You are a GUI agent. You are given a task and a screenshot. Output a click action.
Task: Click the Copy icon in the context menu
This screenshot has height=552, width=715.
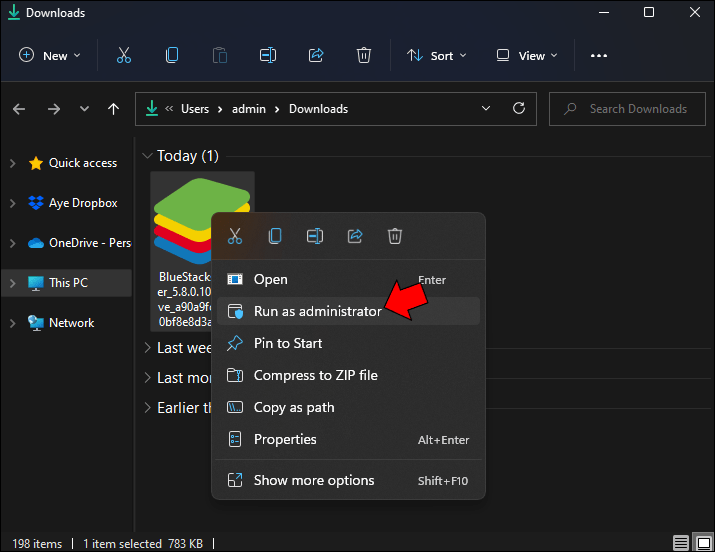coord(275,236)
